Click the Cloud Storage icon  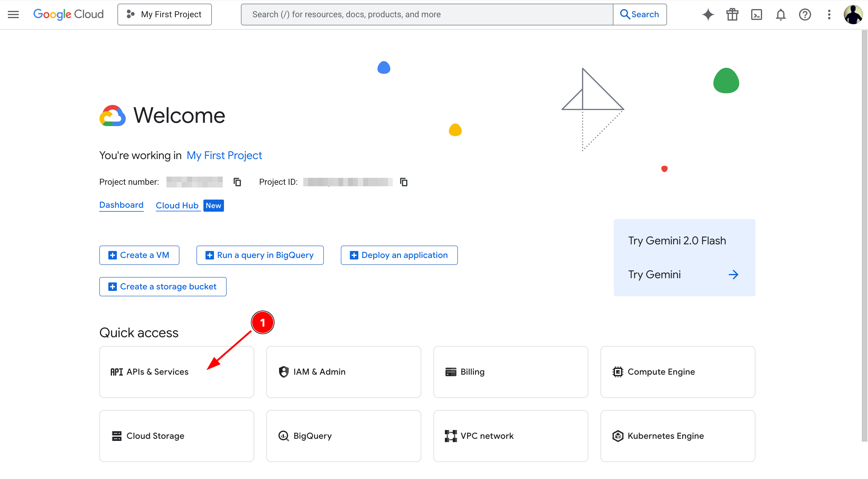[117, 436]
